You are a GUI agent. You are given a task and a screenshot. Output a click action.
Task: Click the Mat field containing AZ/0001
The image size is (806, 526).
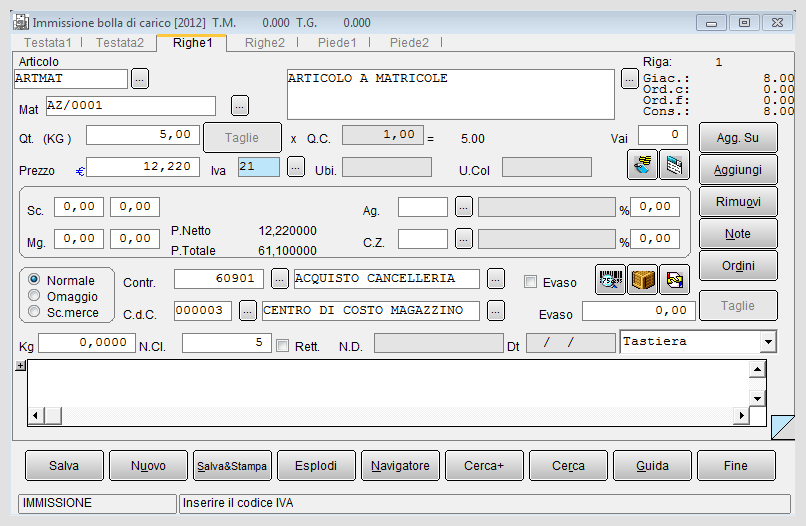coord(131,106)
